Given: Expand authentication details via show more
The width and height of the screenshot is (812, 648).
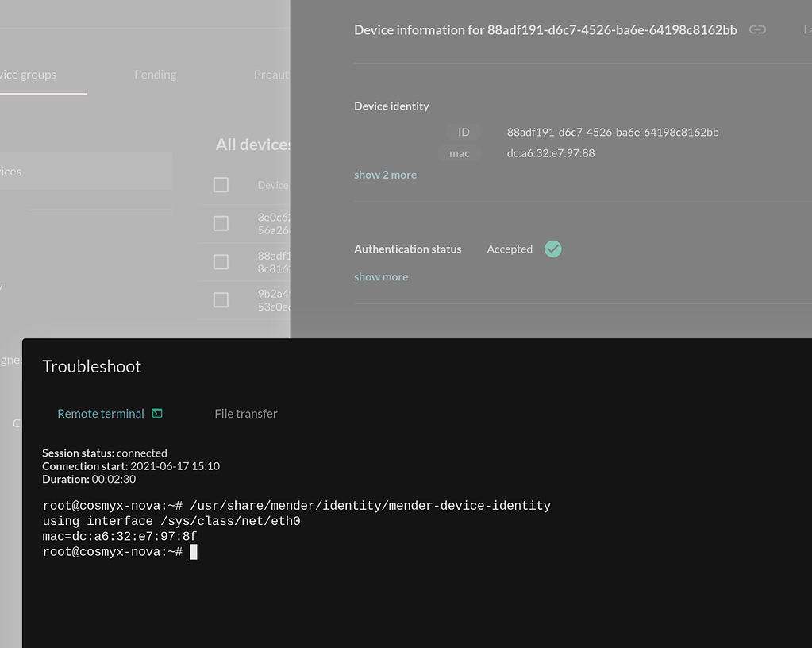Looking at the screenshot, I should point(381,276).
